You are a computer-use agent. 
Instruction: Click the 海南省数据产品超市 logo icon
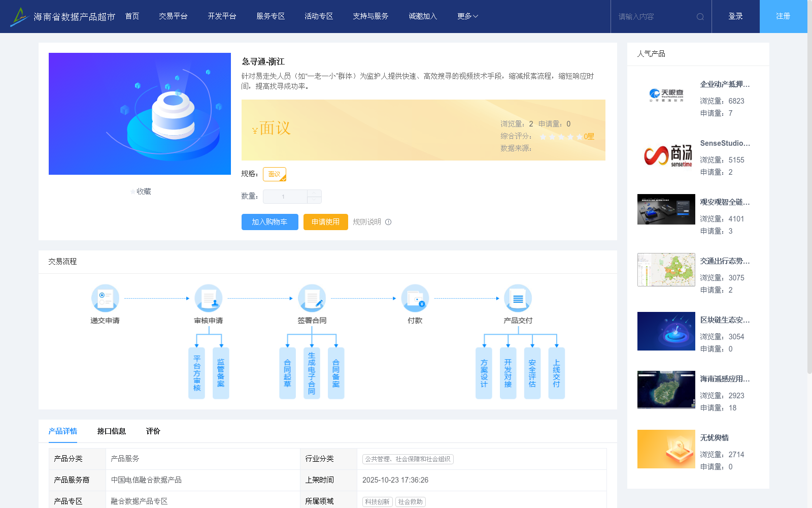(18, 16)
